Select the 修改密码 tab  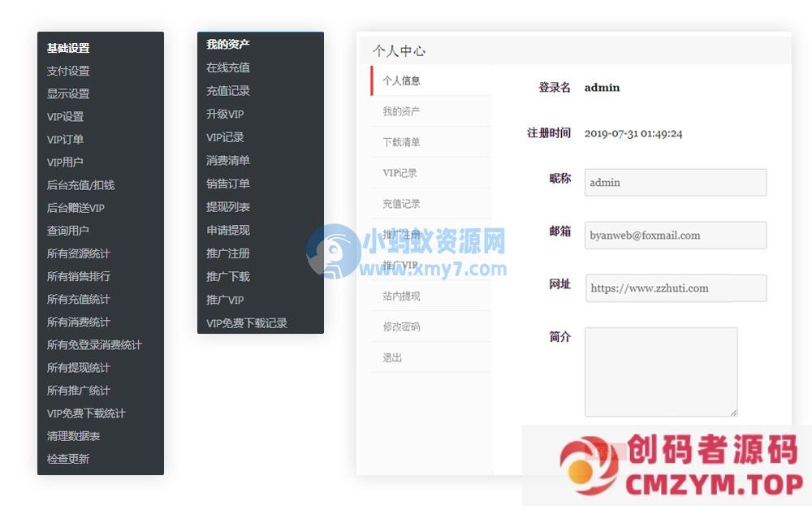(x=401, y=327)
